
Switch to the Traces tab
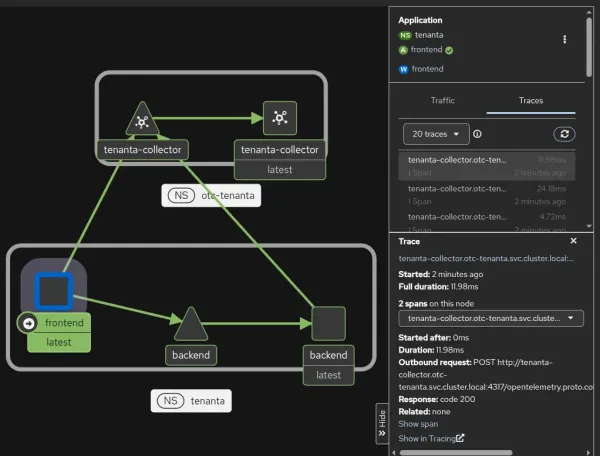pyautogui.click(x=531, y=100)
